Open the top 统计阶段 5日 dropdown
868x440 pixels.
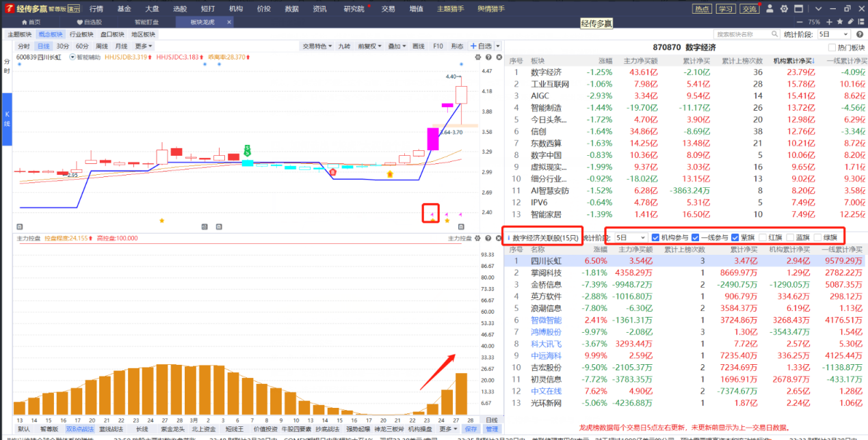pos(834,34)
